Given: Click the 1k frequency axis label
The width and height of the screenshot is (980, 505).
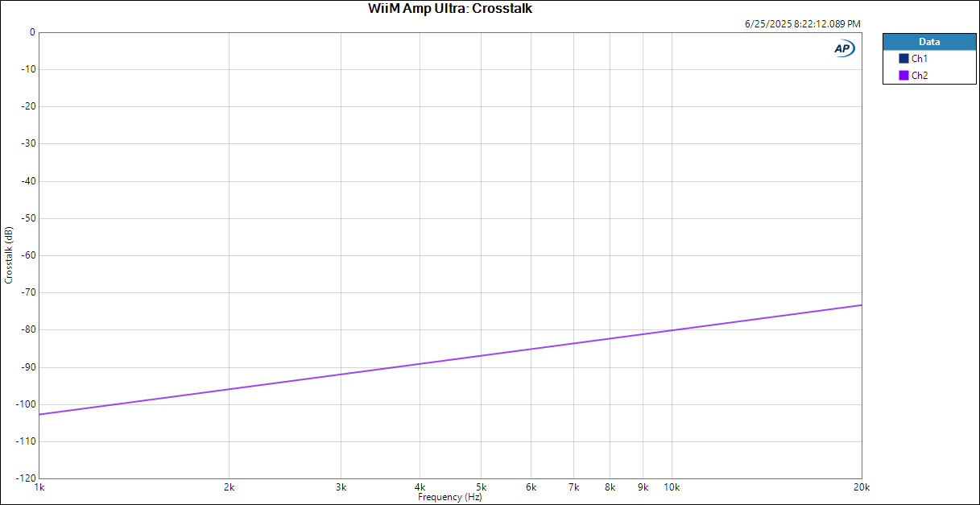Looking at the screenshot, I should (39, 487).
